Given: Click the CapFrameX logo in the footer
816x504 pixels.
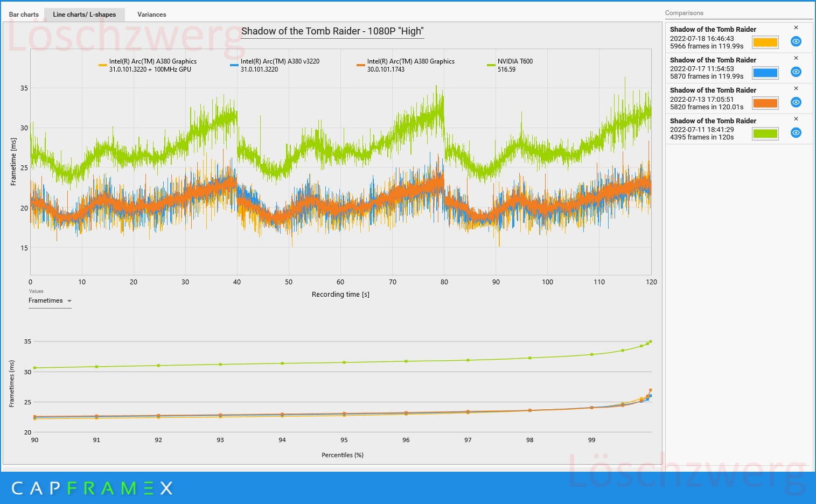Looking at the screenshot, I should [92, 488].
